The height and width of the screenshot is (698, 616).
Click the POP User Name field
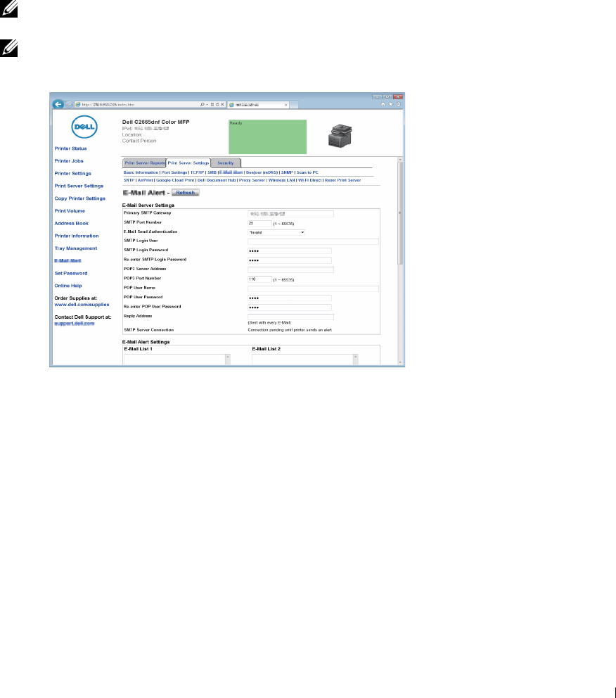pos(313,289)
